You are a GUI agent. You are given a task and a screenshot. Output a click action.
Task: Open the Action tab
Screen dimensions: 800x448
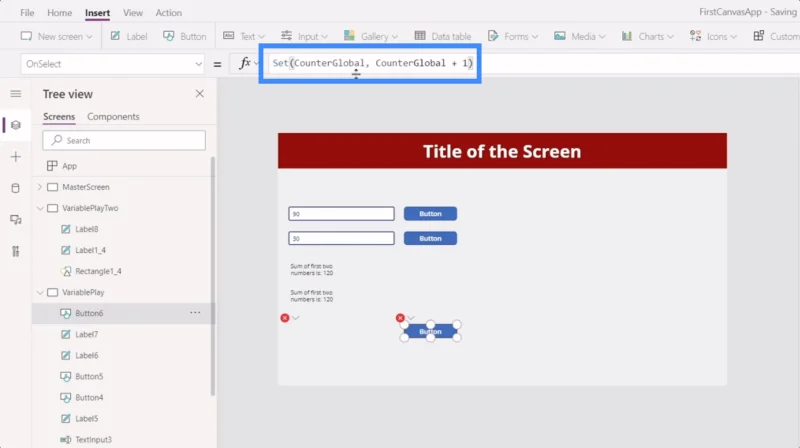pos(168,13)
